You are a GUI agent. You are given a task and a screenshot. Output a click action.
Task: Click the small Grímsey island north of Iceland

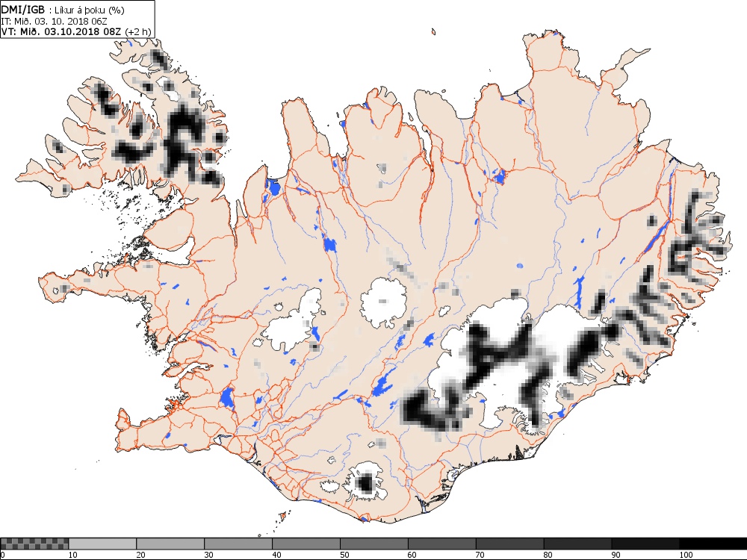[x=433, y=32]
